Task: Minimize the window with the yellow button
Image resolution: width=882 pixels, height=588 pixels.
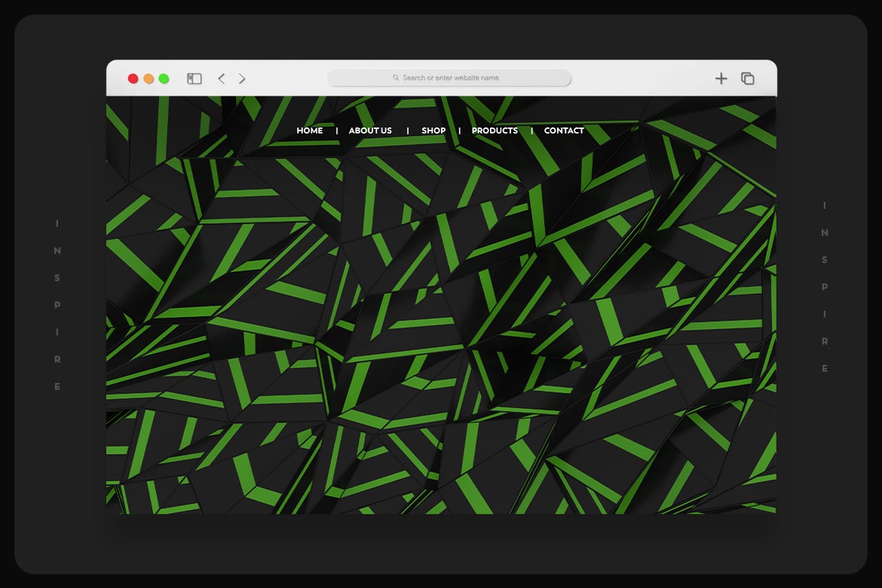Action: click(x=149, y=78)
